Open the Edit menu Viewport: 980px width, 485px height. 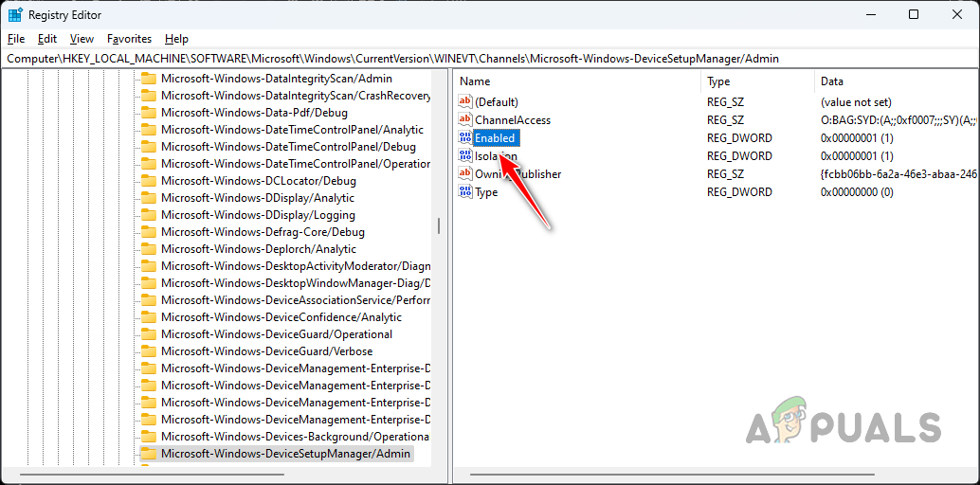47,39
